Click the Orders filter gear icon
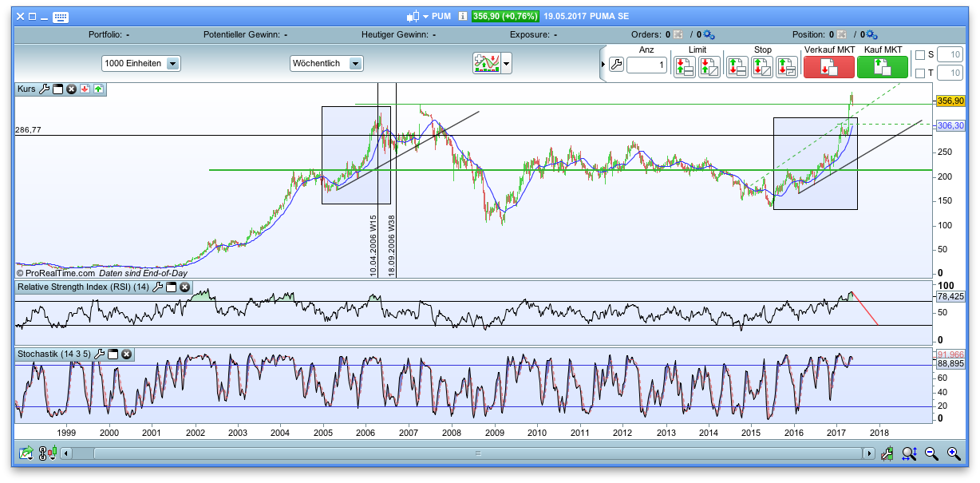The height and width of the screenshot is (483, 980). 709,34
